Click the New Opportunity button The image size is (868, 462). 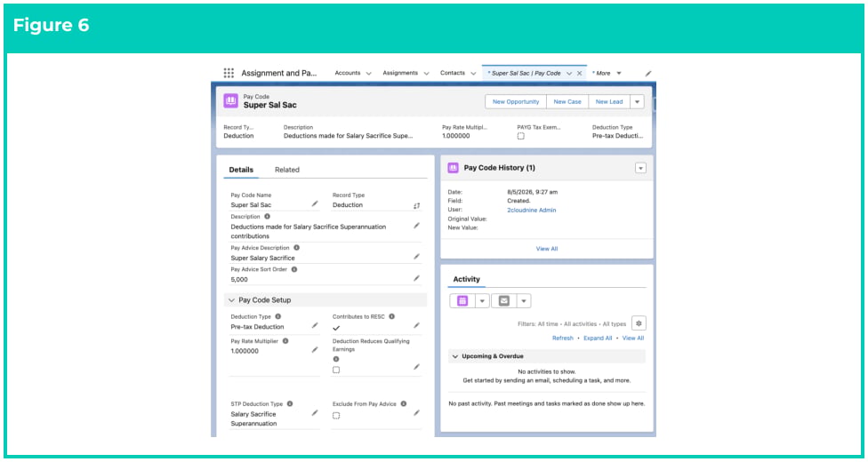click(516, 102)
